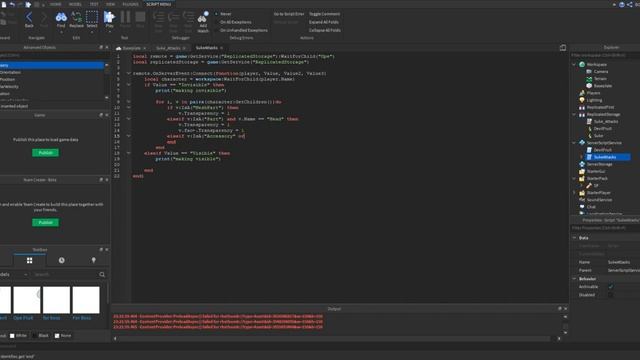Click Toggle Comment action
This screenshot has width=640, height=360.
tap(324, 14)
